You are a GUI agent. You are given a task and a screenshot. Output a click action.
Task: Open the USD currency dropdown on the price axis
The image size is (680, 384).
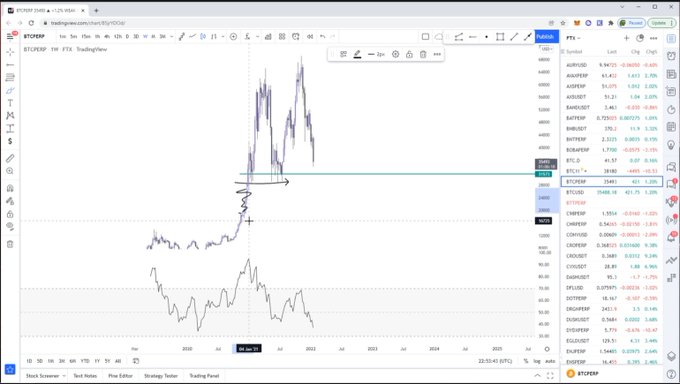click(546, 49)
